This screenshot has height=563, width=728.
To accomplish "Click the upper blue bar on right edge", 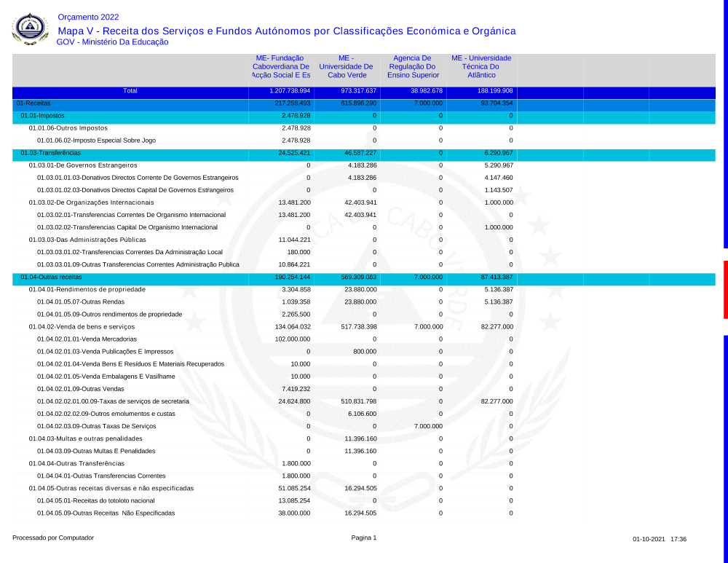I will point(725,124).
